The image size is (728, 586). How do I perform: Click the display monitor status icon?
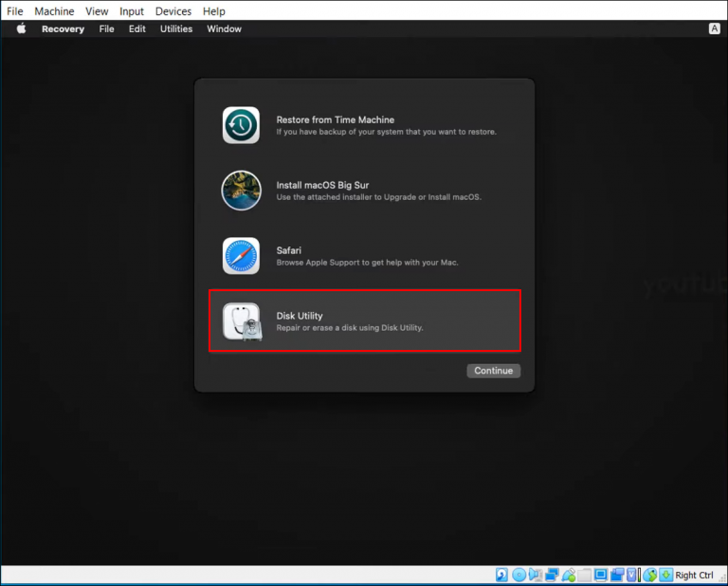601,575
